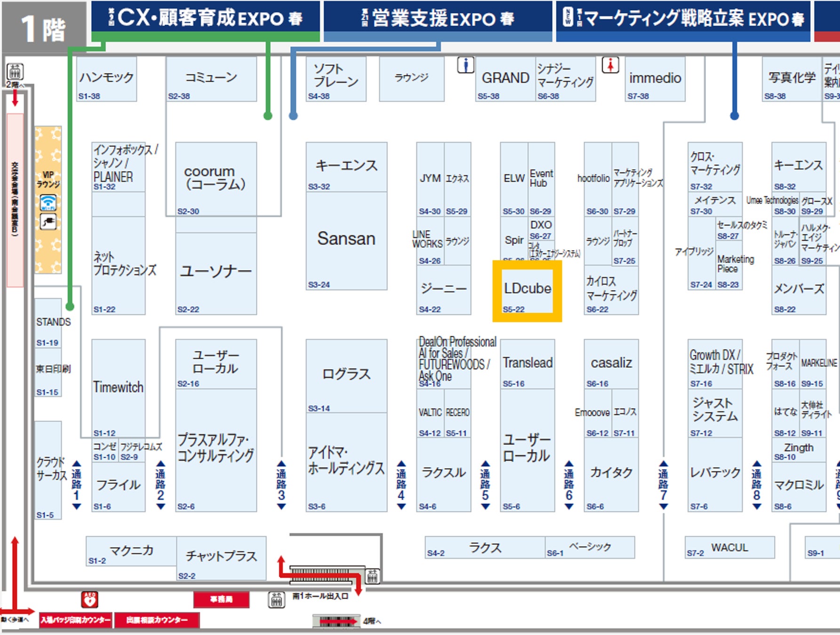Image resolution: width=840 pixels, height=635 pixels.
Task: Select the VIPラウンジ area
Action: pyautogui.click(x=48, y=199)
